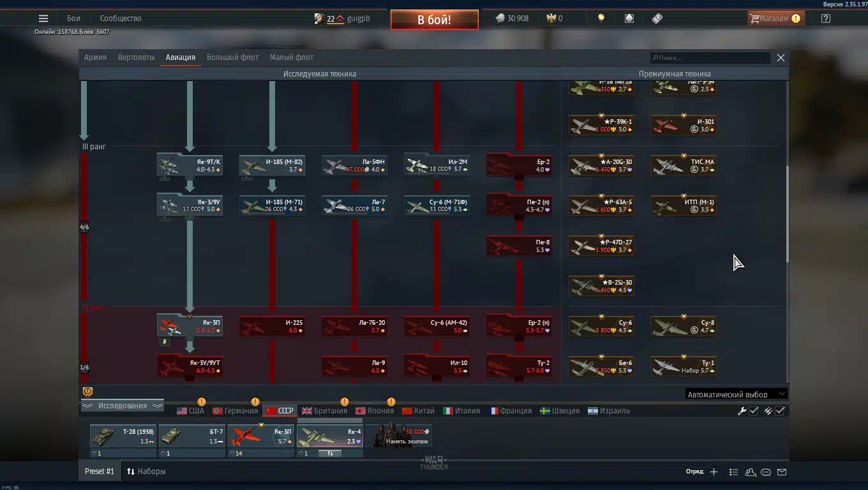
Task: Select the США nation tab
Action: [x=190, y=411]
